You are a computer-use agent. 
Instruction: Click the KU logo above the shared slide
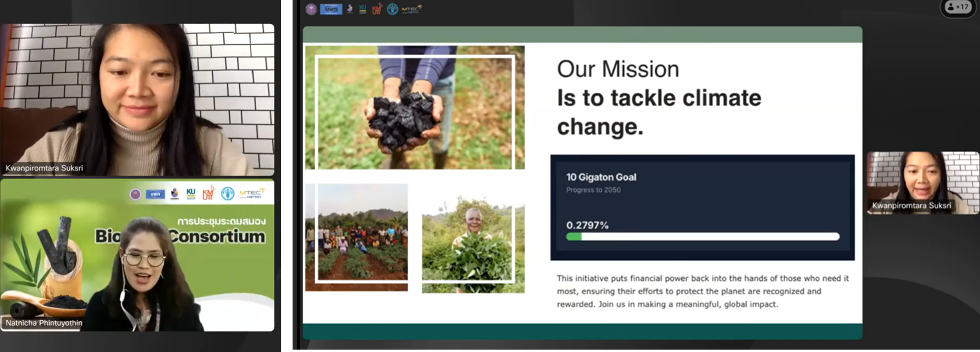tap(363, 9)
